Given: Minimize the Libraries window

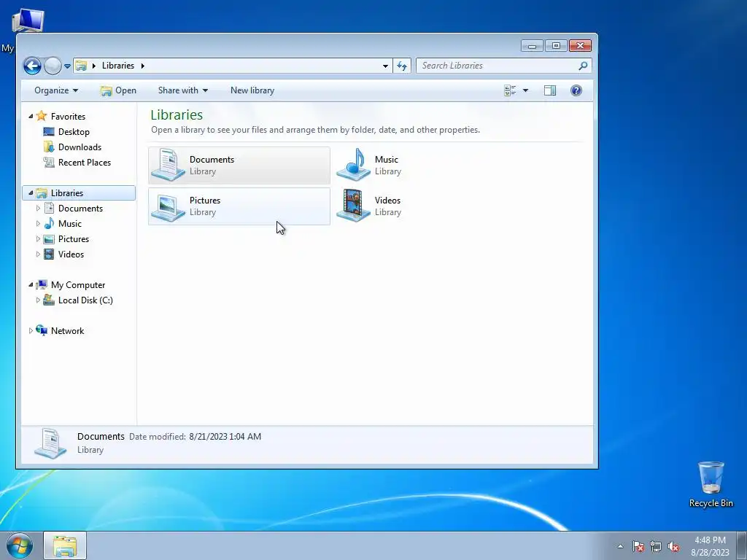Looking at the screenshot, I should (x=532, y=46).
